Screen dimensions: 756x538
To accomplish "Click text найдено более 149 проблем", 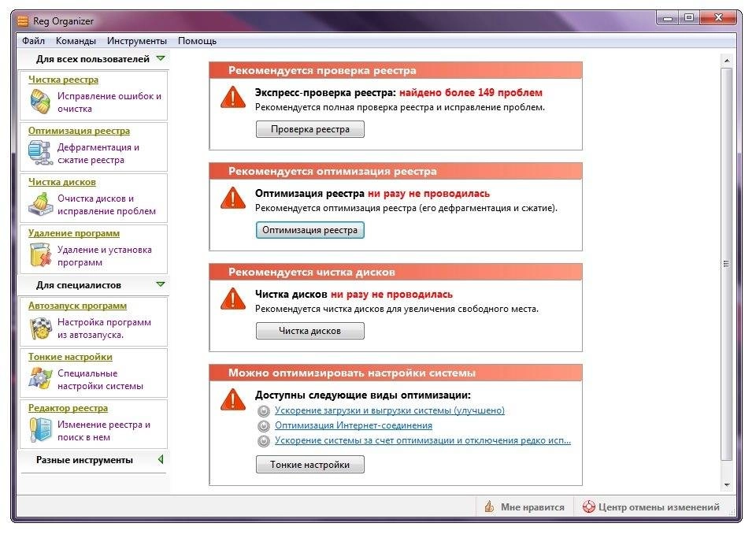I will click(x=471, y=93).
